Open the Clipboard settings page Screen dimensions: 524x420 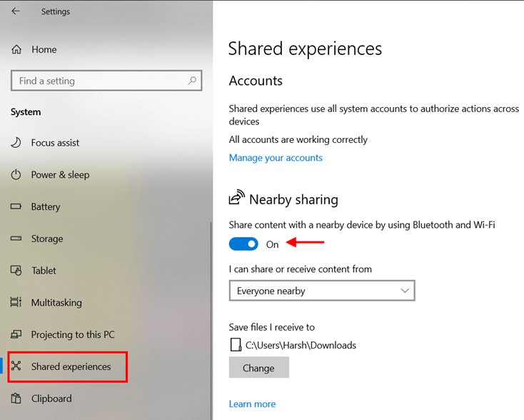pos(51,399)
